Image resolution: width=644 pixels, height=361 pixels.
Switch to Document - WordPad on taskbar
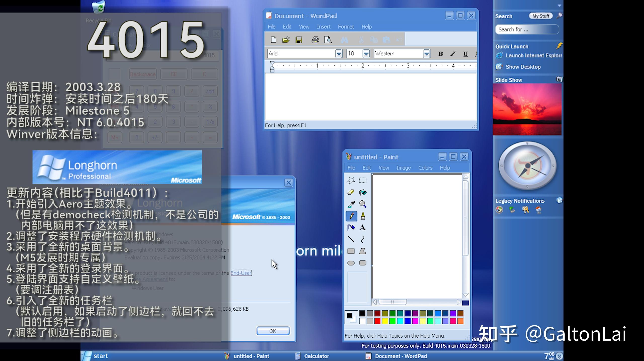point(396,356)
